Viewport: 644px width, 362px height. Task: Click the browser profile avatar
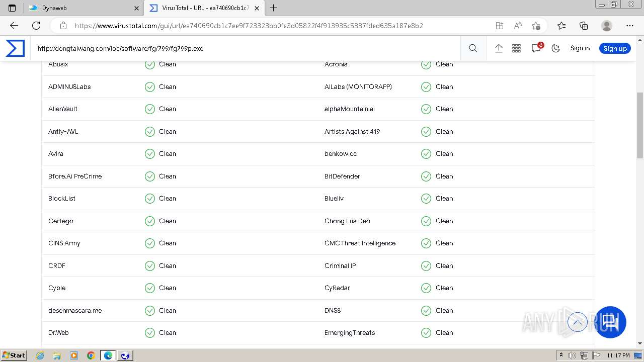pyautogui.click(x=607, y=26)
